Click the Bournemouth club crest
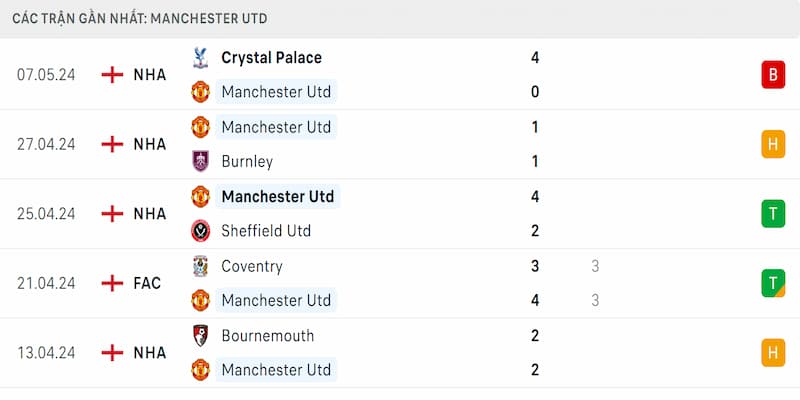 pos(200,336)
